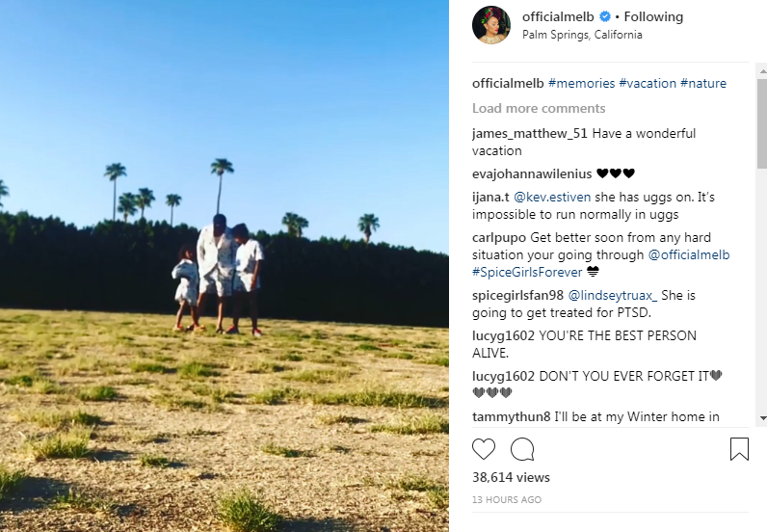The height and width of the screenshot is (532, 767).
Task: Expand Load more comments
Action: (539, 108)
